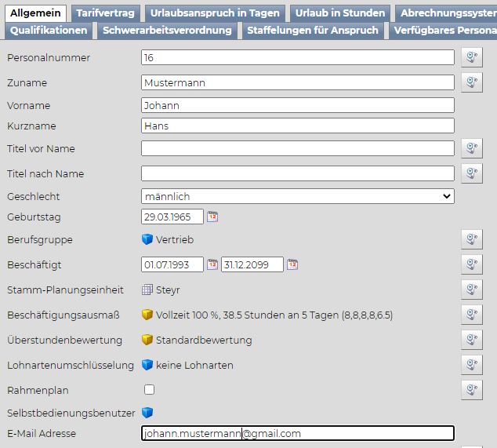Viewport: 497px width, 448px height.
Task: Click blue cube icon next to Vertrieb
Action: click(x=147, y=240)
